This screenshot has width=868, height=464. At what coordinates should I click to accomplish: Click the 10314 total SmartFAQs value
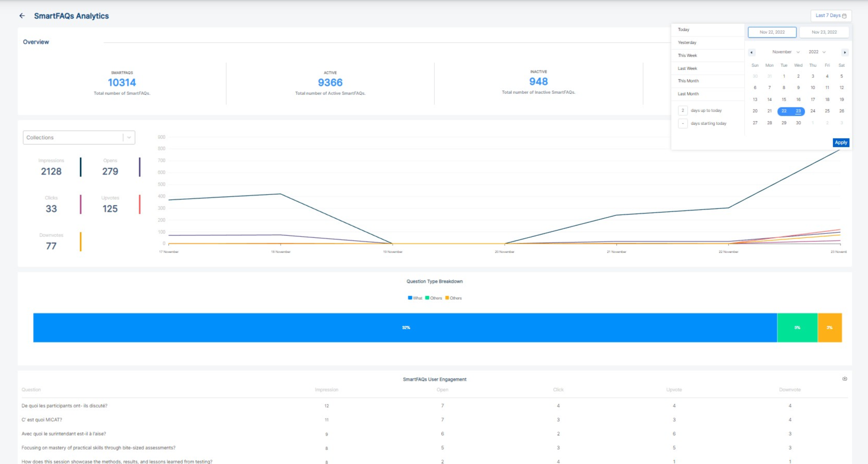point(122,82)
